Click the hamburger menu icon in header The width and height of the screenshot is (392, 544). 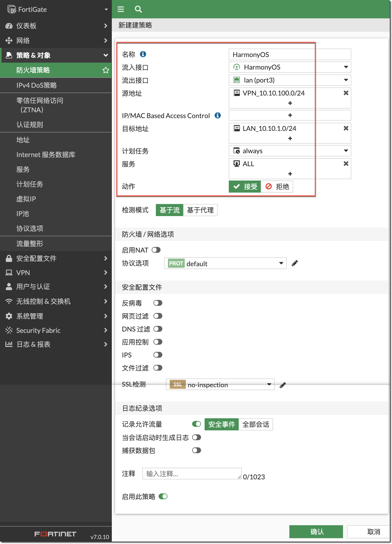point(121,9)
